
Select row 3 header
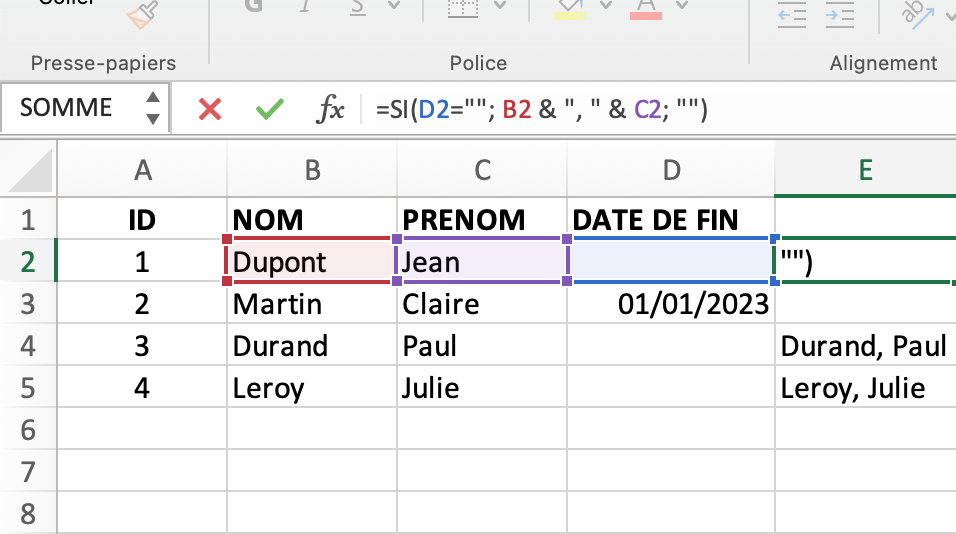(28, 303)
